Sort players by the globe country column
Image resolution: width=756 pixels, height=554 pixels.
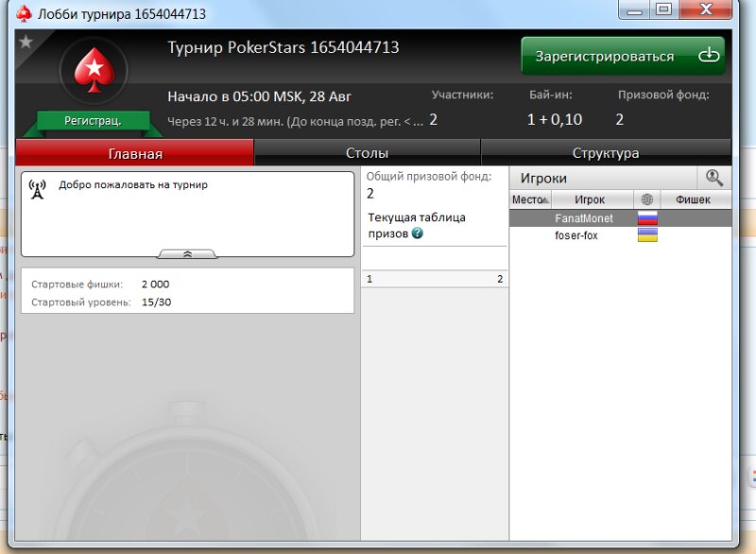(646, 199)
